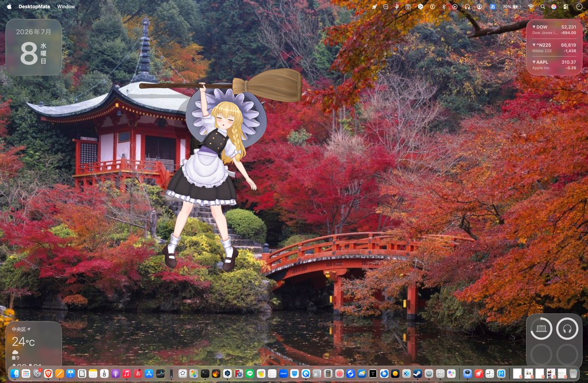Open Launchpad from the Dock
Screen dimensions: 588x383
26,374
